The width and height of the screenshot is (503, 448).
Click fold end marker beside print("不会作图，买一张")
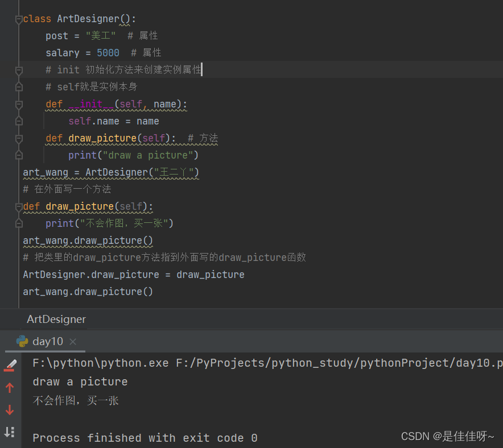(19, 223)
